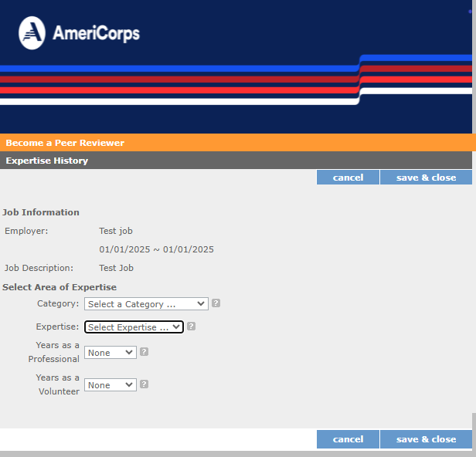Open Years as a Professional dropdown

click(x=110, y=353)
